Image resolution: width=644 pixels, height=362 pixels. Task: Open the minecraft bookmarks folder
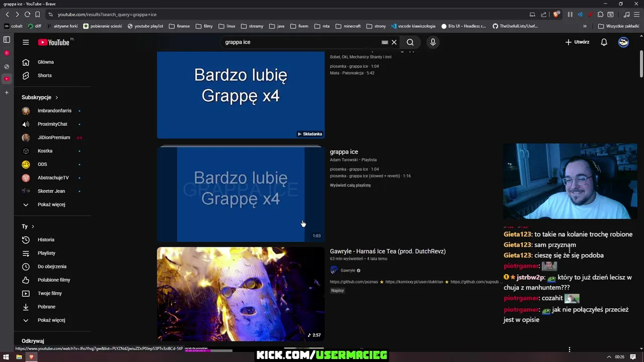[x=348, y=26]
